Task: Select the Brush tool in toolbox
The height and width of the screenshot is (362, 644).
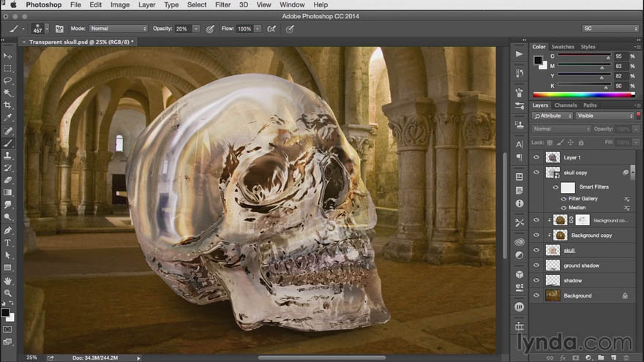Action: pos(7,143)
